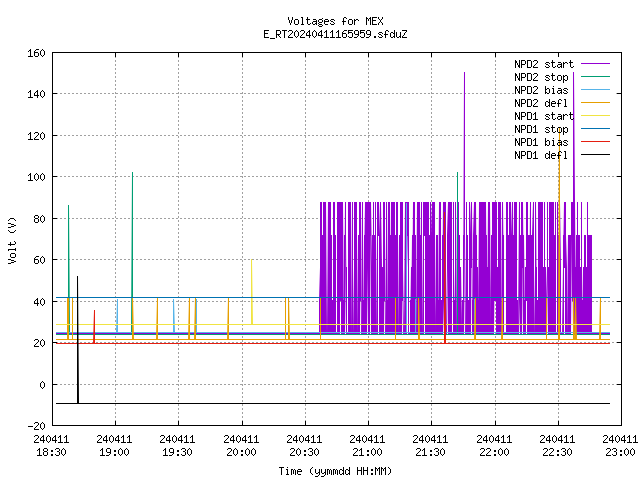640x480 pixels.
Task: Click the small red spike near 18:50
Action: (94, 327)
